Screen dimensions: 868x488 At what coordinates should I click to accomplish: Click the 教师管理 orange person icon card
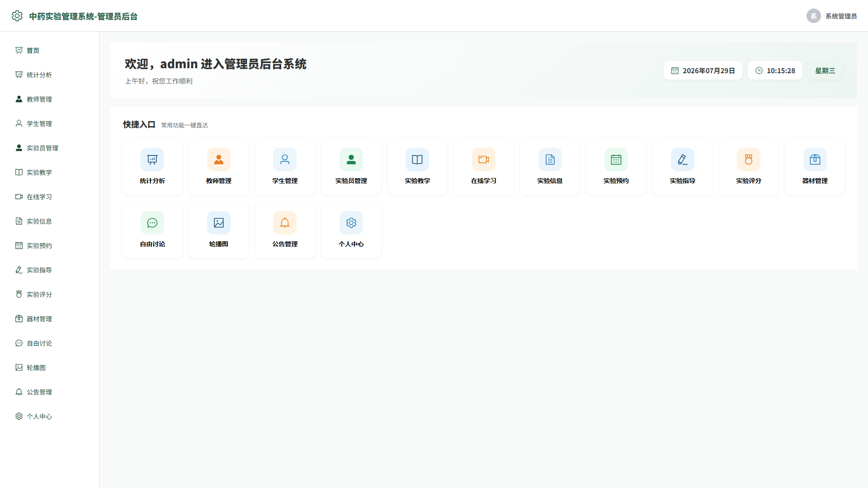tap(219, 167)
